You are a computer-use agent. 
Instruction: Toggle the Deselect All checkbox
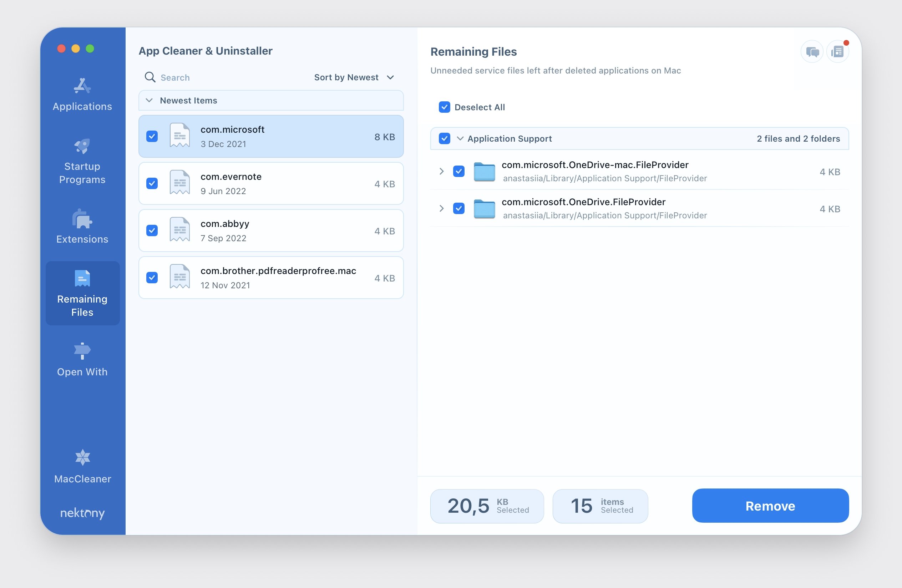click(x=444, y=107)
